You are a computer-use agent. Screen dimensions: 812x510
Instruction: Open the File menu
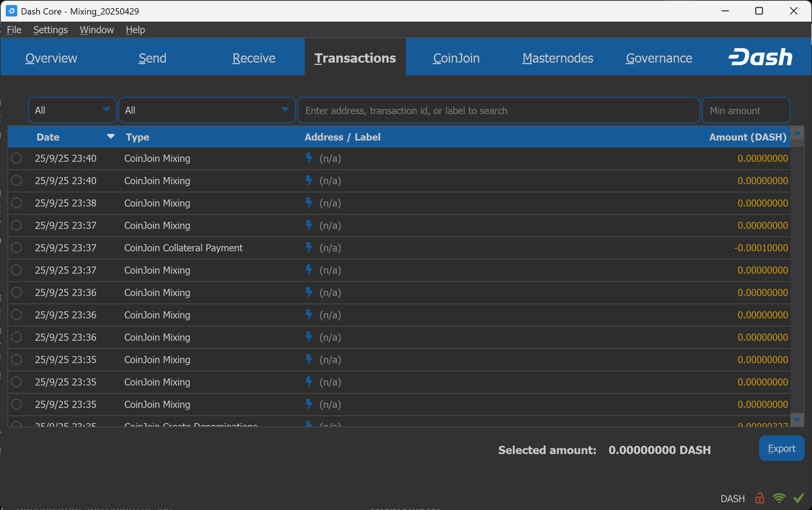14,30
